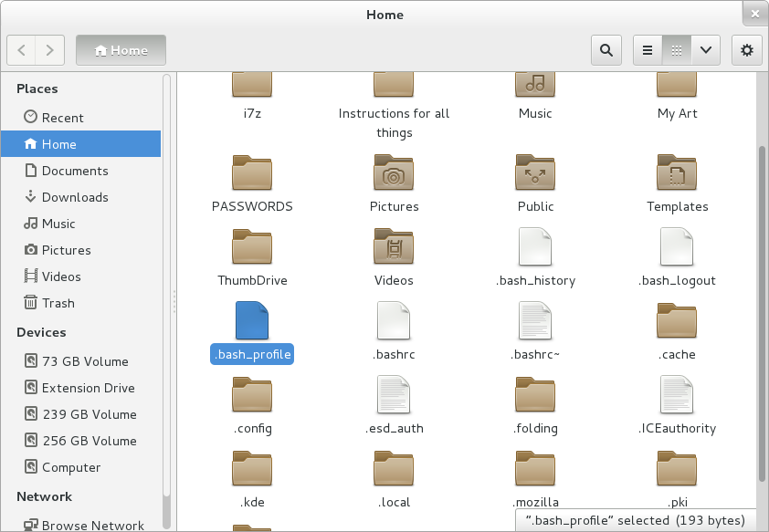Select the PASSWORDS folder icon
The width and height of the screenshot is (769, 532).
pos(252,172)
